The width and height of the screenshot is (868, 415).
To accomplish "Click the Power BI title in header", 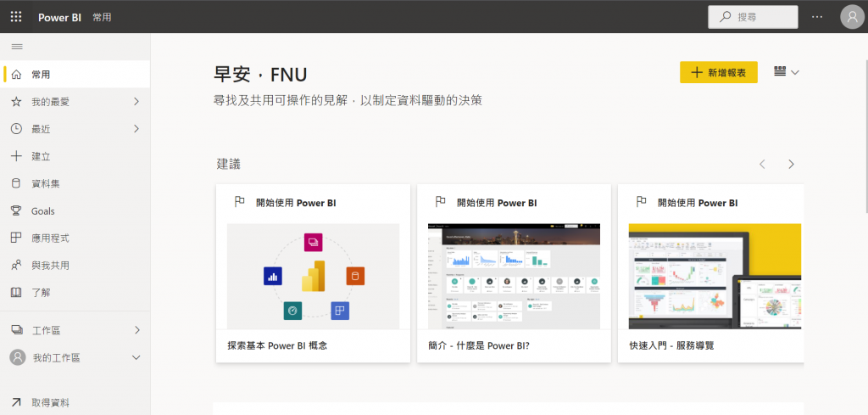I will tap(60, 17).
